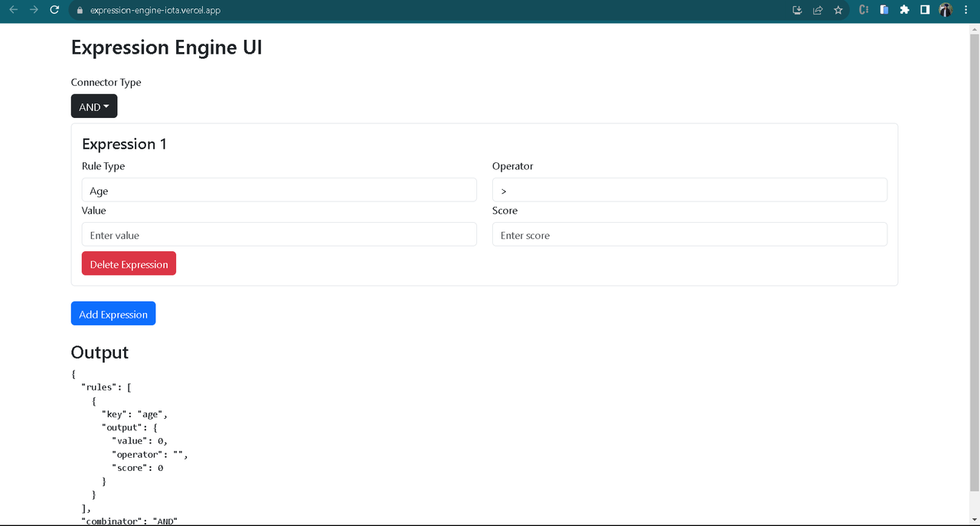Click the "score": 0 line in output
The height and width of the screenshot is (526, 980).
pos(138,468)
